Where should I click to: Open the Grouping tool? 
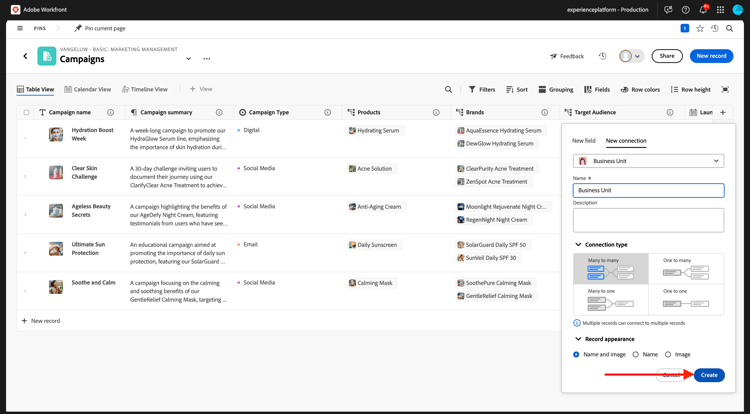point(556,89)
